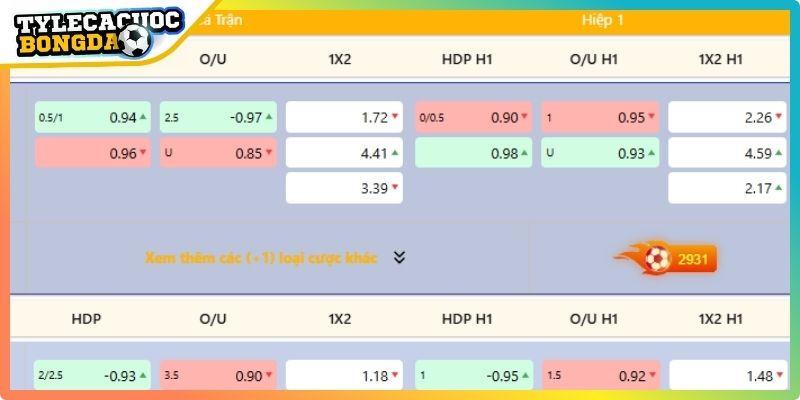Viewport: 800px width, 400px height.
Task: Switch to the Hiệp 1 tab
Action: 603,21
